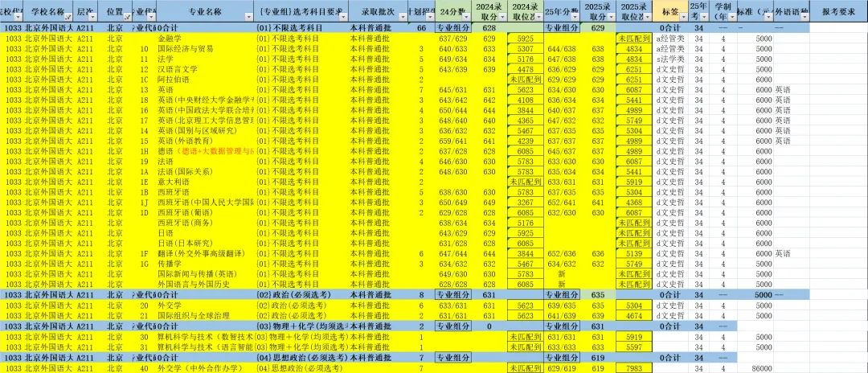Open the 2024录取分 column filter dropdown
This screenshot has width=868, height=373.
click(x=502, y=18)
